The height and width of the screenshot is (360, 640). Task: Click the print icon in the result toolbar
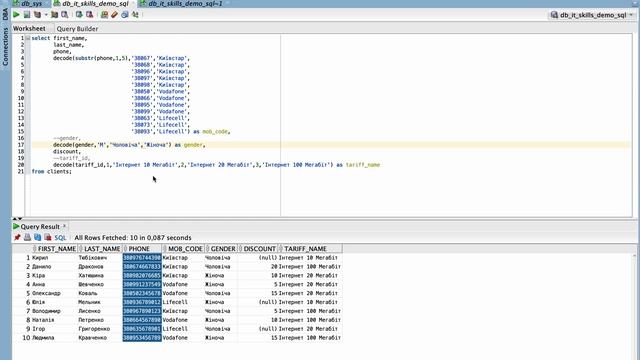click(x=27, y=238)
